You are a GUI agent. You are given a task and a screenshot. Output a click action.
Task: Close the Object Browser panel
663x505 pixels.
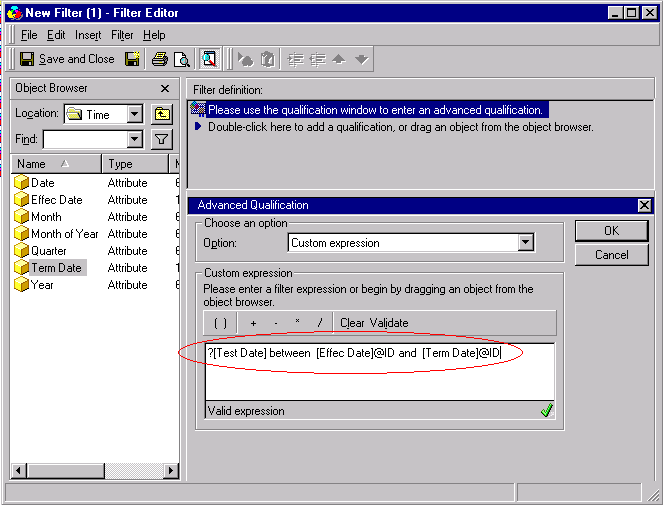click(x=165, y=88)
